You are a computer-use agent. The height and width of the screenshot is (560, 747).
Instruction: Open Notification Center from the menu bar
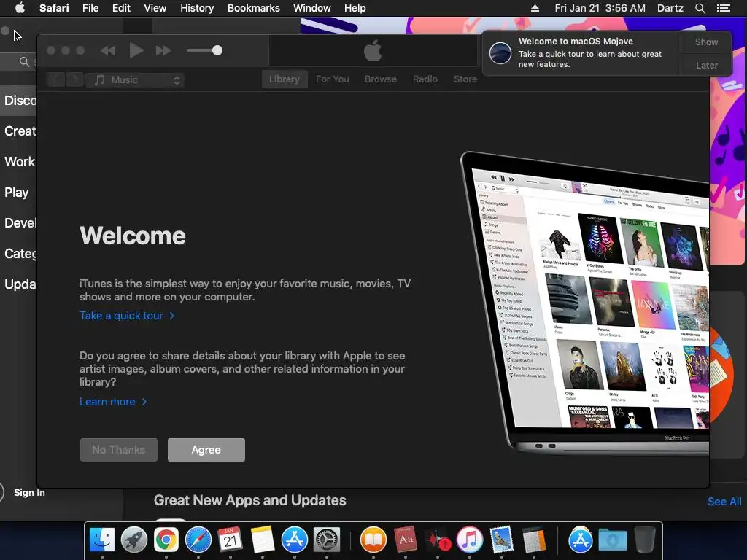pos(723,8)
